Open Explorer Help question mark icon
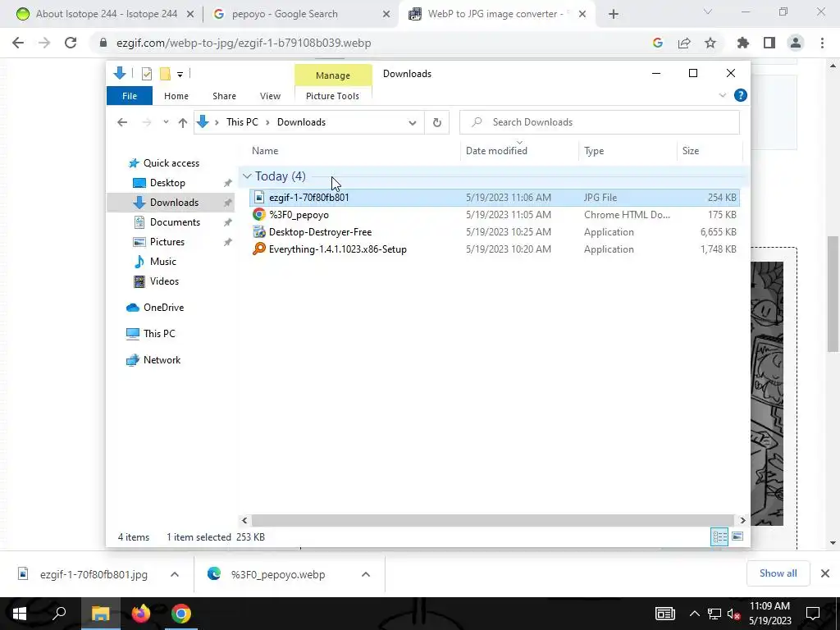This screenshot has width=840, height=630. point(741,95)
